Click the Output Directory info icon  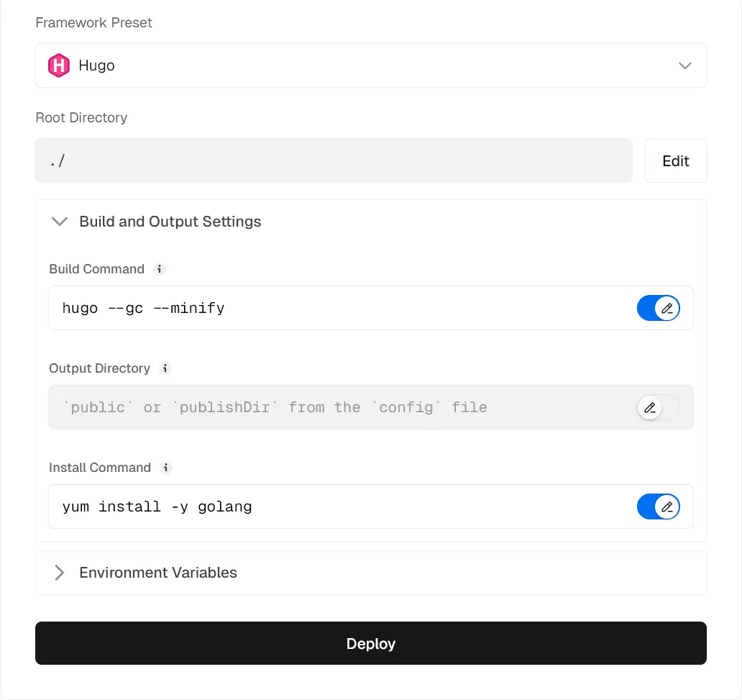(x=165, y=368)
